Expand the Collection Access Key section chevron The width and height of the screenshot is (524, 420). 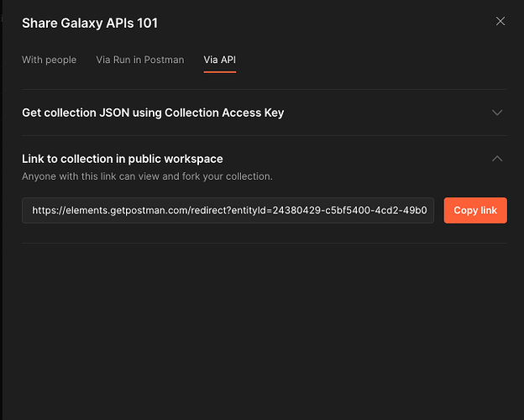pos(497,113)
